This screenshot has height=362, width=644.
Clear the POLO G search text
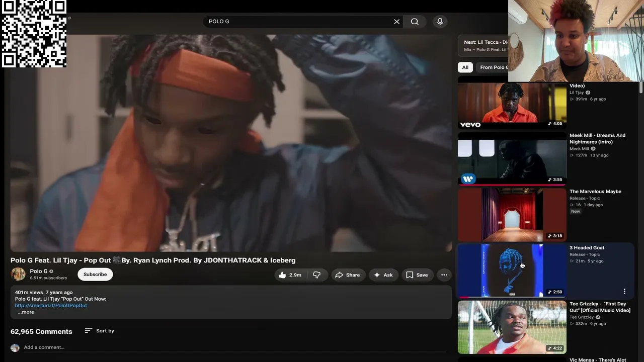click(396, 22)
